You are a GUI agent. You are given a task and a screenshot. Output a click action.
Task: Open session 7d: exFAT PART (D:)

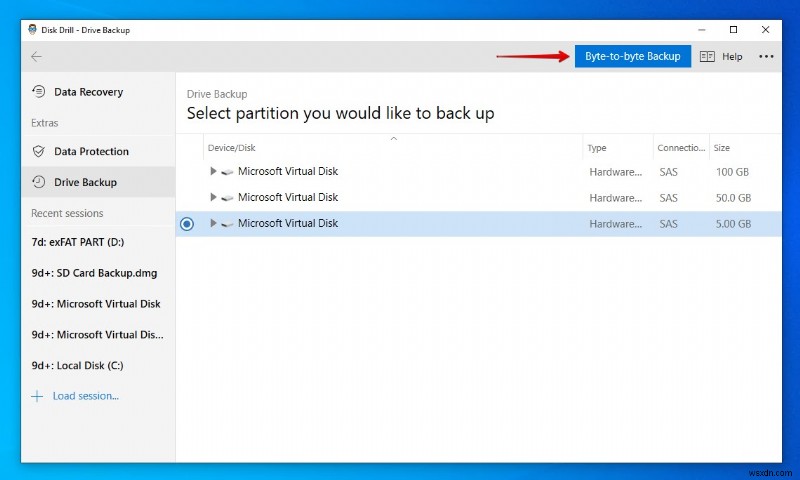[78, 242]
